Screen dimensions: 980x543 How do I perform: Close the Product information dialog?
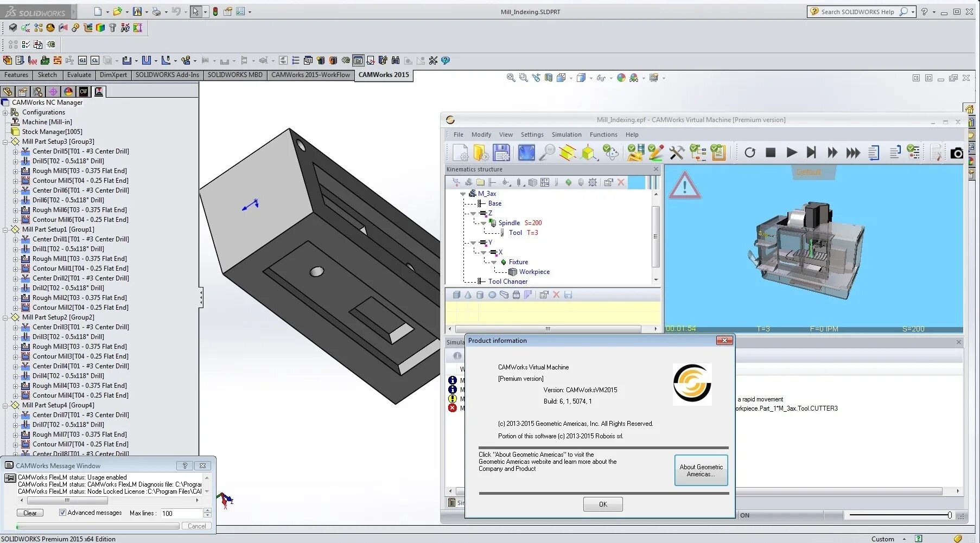(724, 341)
